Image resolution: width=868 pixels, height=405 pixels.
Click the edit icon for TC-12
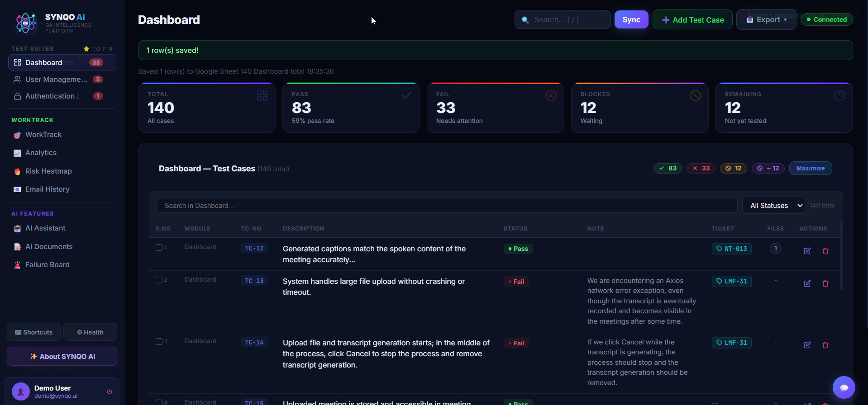pos(807,251)
